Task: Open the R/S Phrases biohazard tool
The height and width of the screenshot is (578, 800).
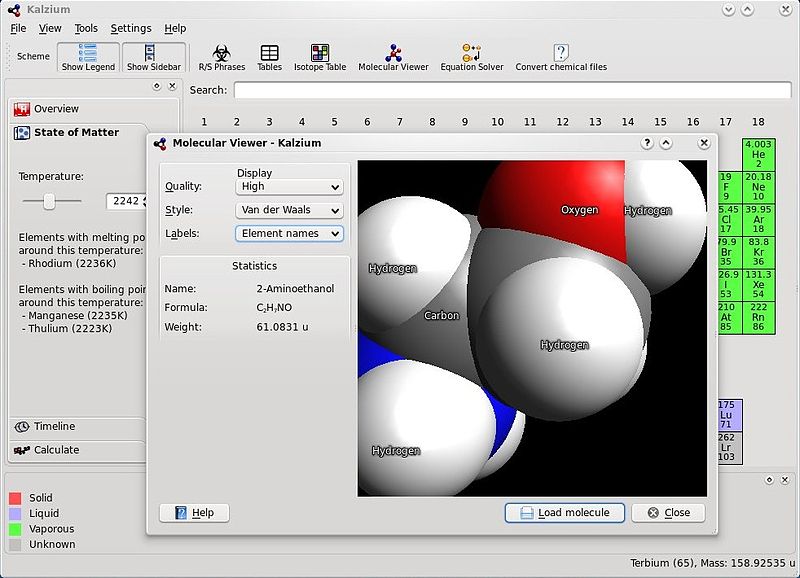Action: [x=221, y=57]
